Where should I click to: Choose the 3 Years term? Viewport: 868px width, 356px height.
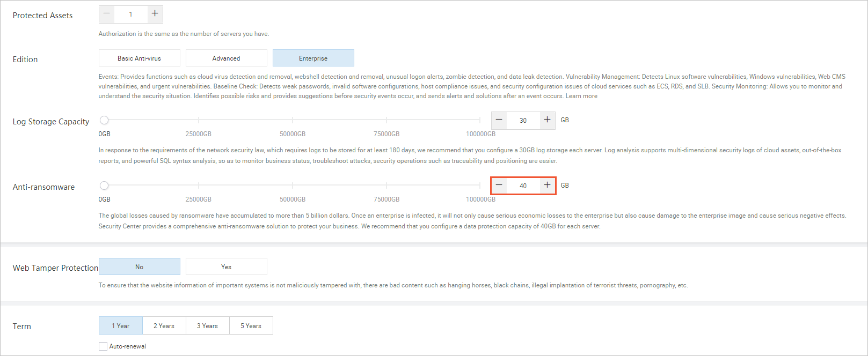tap(208, 325)
